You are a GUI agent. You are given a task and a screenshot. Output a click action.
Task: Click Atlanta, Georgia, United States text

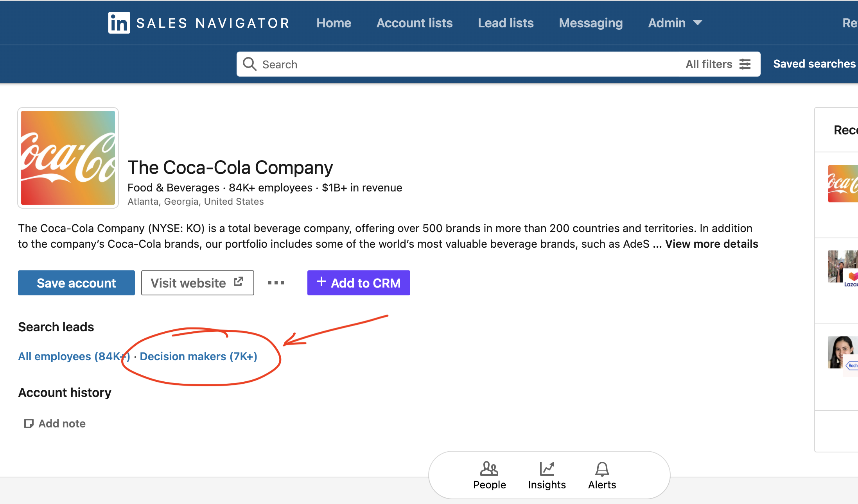[x=196, y=202]
